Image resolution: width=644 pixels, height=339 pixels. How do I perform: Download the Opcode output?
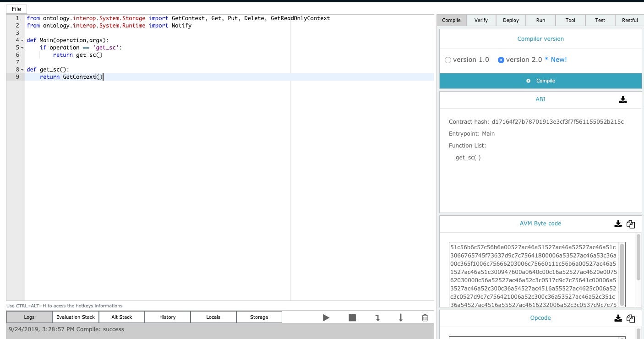617,317
